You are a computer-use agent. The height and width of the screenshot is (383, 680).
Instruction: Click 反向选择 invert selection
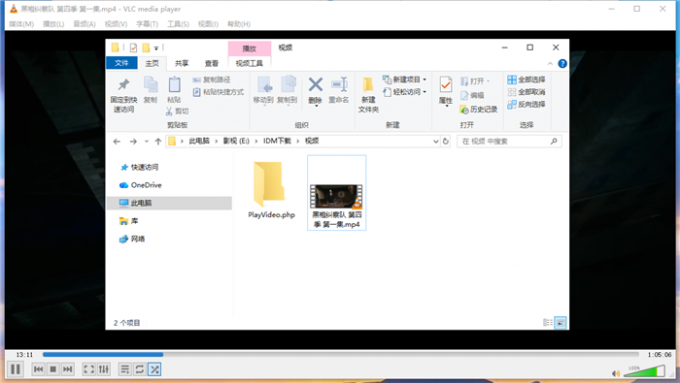(x=526, y=105)
